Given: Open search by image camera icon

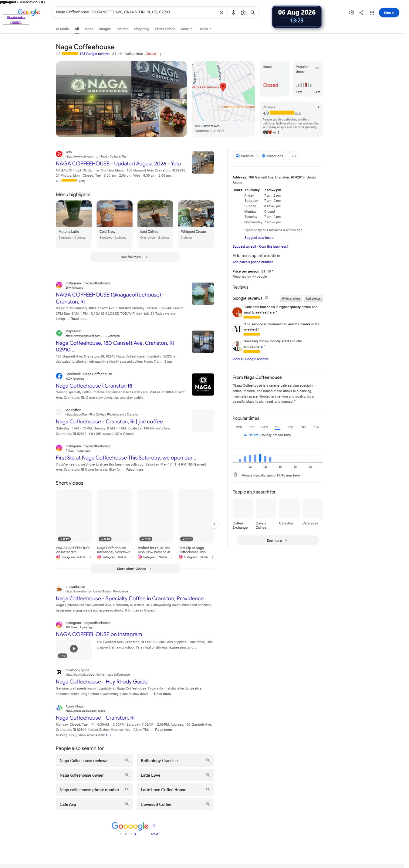Looking at the screenshot, I should point(243,12).
